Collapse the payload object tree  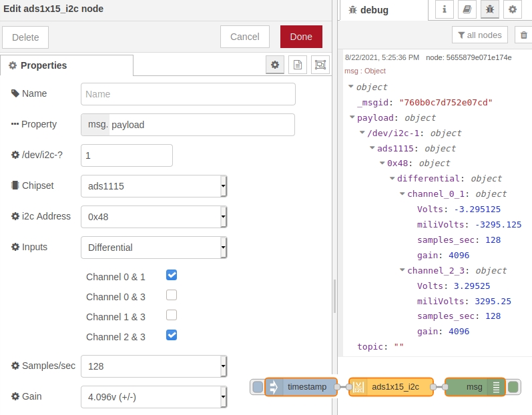click(352, 117)
